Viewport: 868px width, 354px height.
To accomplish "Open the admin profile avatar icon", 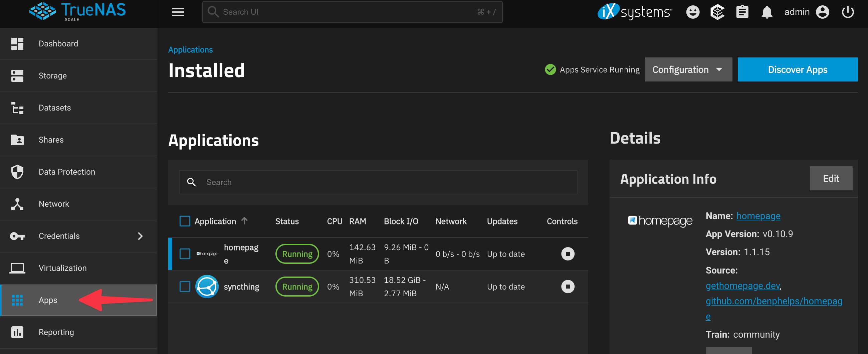I will pyautogui.click(x=823, y=12).
